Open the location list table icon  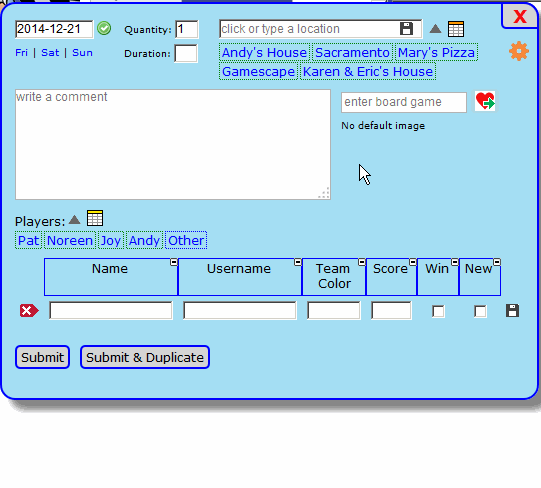[x=456, y=29]
